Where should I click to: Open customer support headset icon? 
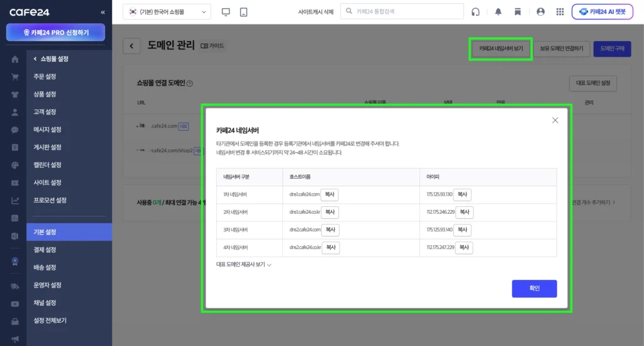tap(475, 12)
